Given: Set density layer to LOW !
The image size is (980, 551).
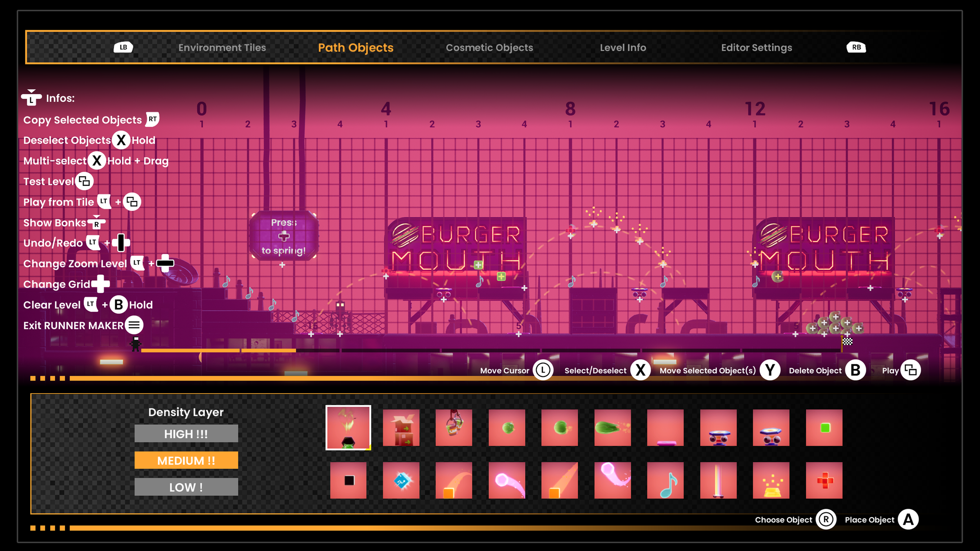Looking at the screenshot, I should [186, 487].
